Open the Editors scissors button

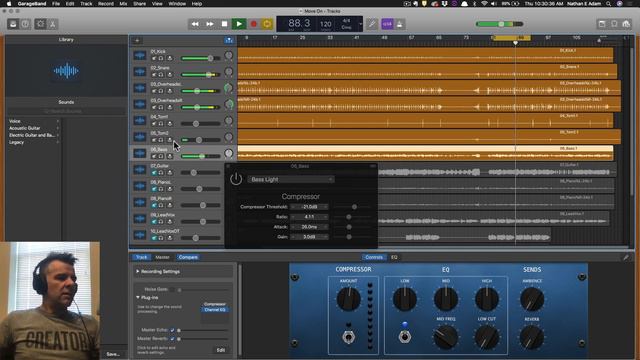tap(53, 24)
